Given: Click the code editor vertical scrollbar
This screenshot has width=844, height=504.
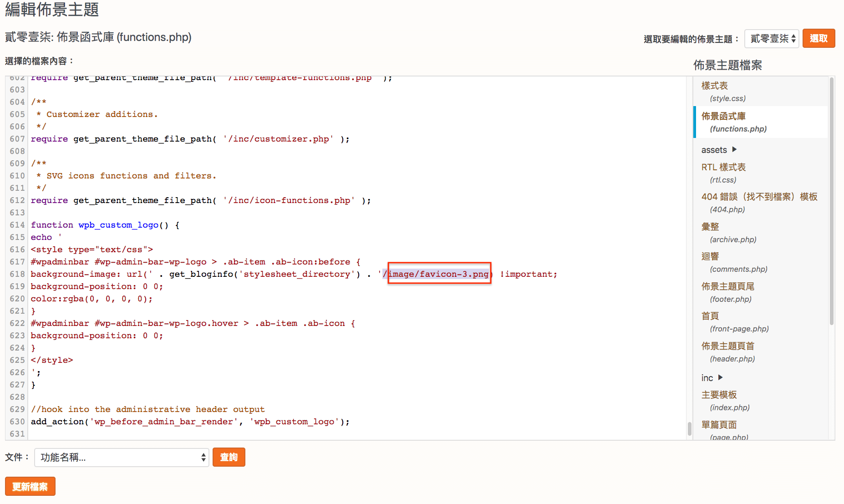Looking at the screenshot, I should coord(689,428).
